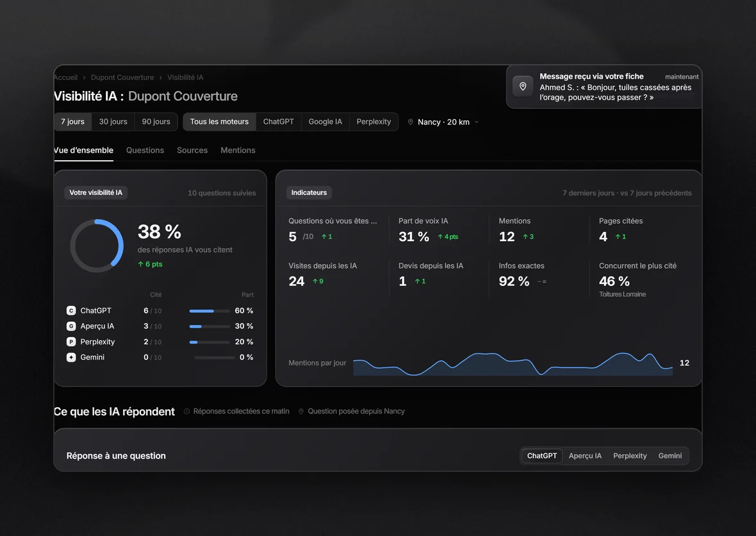The height and width of the screenshot is (536, 756).
Task: Switch to the Sources tab
Action: 192,151
